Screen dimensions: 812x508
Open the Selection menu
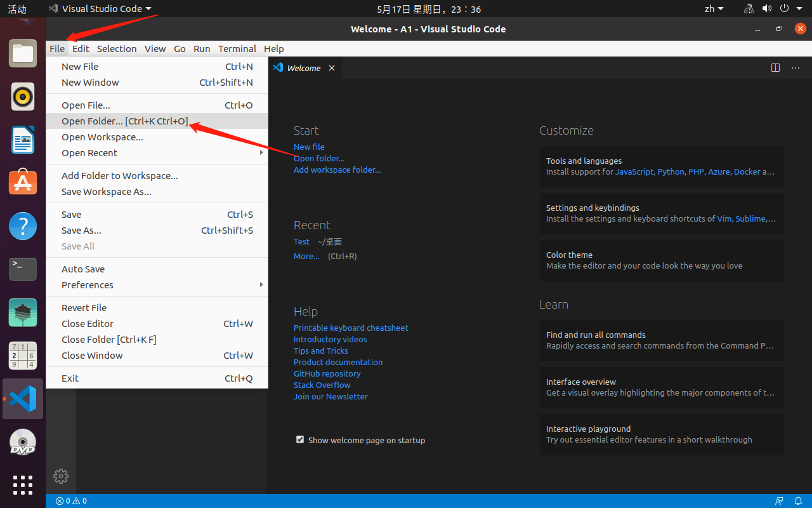point(117,49)
